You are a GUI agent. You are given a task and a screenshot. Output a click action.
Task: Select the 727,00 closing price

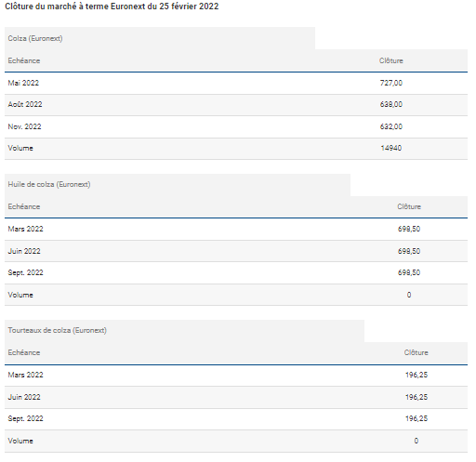pyautogui.click(x=391, y=83)
